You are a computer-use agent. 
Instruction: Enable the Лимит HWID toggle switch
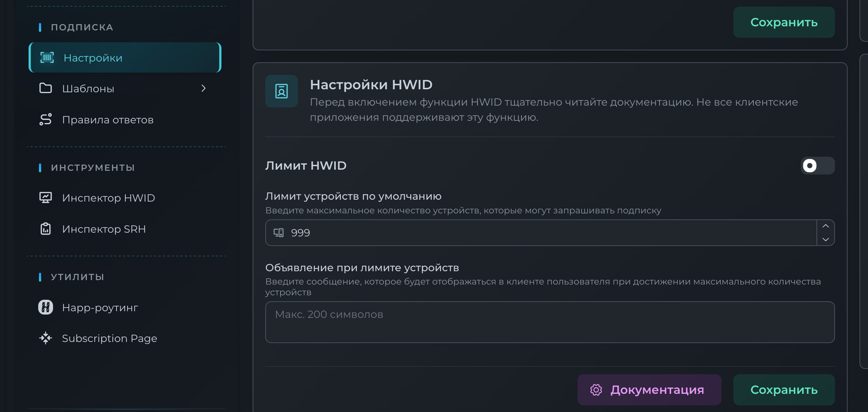coord(817,166)
